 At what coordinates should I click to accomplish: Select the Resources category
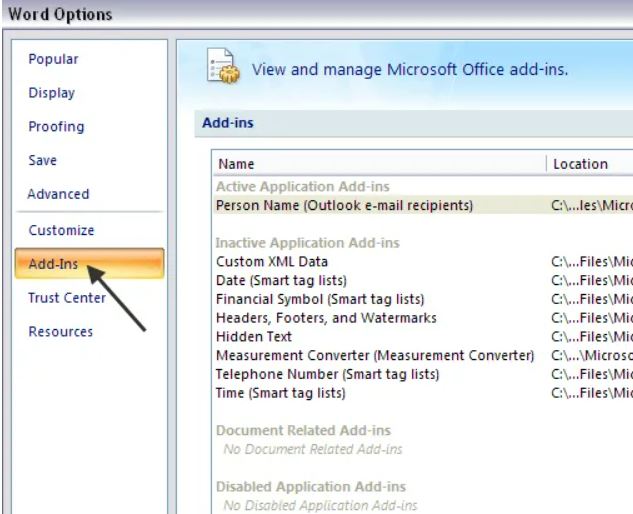pos(60,332)
